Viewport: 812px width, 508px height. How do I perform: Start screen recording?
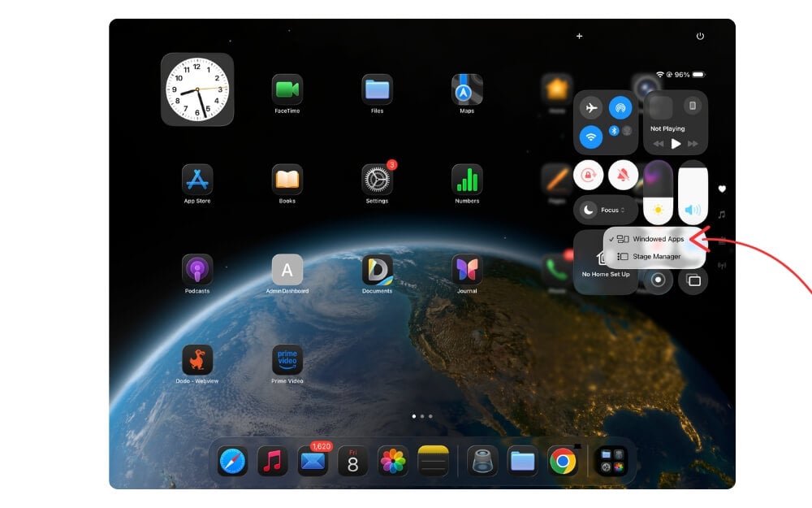pyautogui.click(x=658, y=280)
